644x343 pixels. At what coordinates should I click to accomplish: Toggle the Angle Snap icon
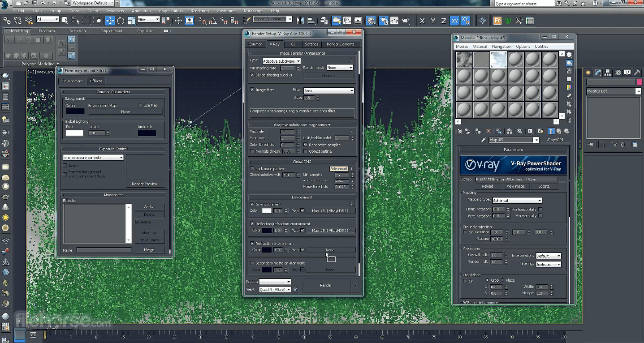coord(213,21)
